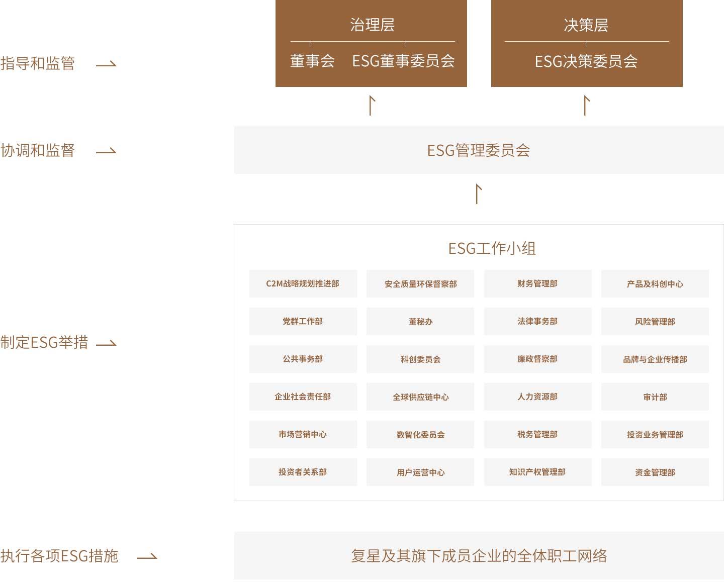Viewport: 724px width, 588px height.
Task: Select the ESG管理委员会 bar
Action: tap(478, 150)
